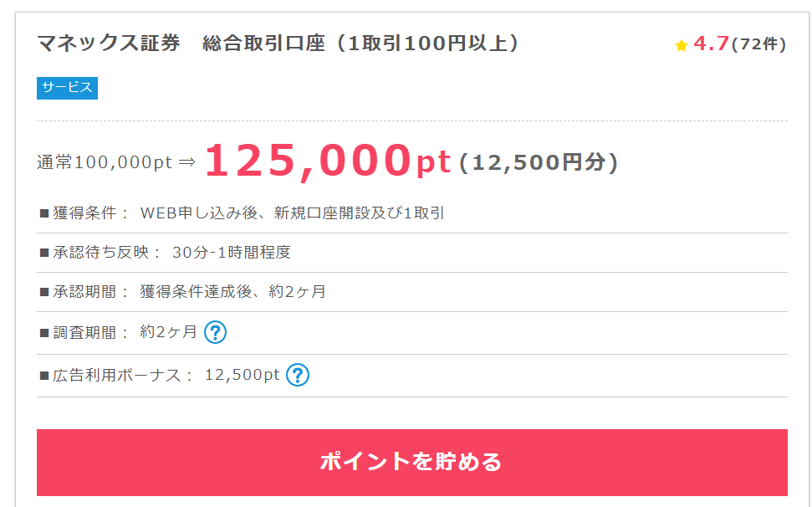Open help icon next to 調査期間
The width and height of the screenshot is (812, 507).
click(x=215, y=332)
